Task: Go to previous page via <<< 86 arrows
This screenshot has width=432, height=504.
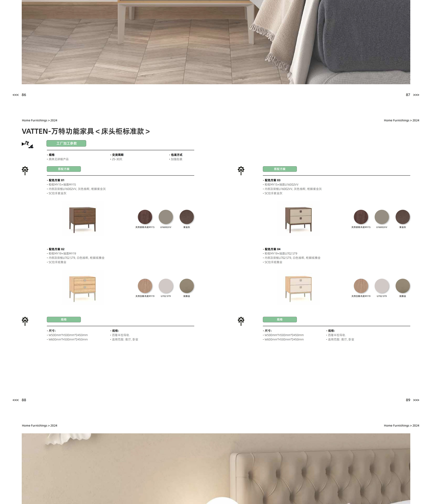Action: [16, 95]
